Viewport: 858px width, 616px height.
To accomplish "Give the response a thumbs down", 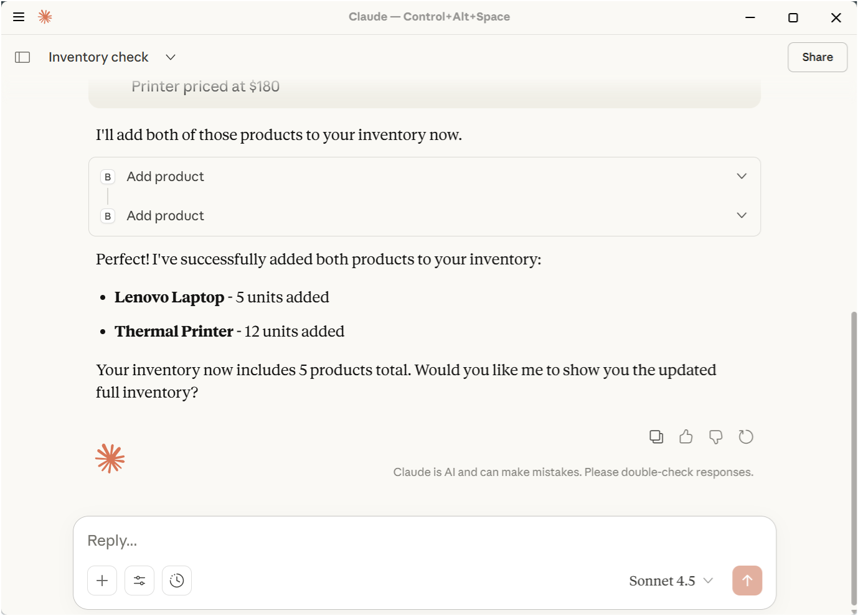I will click(716, 437).
